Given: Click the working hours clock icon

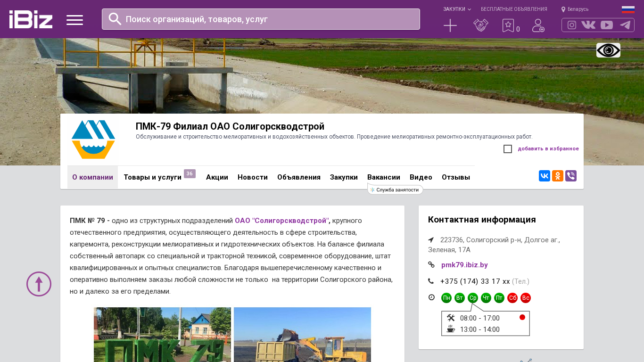Looking at the screenshot, I should point(431,297).
